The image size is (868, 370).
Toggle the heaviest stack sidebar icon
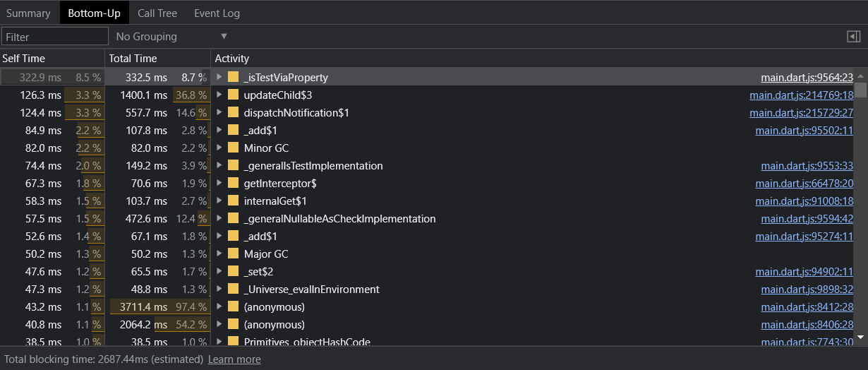click(x=853, y=37)
